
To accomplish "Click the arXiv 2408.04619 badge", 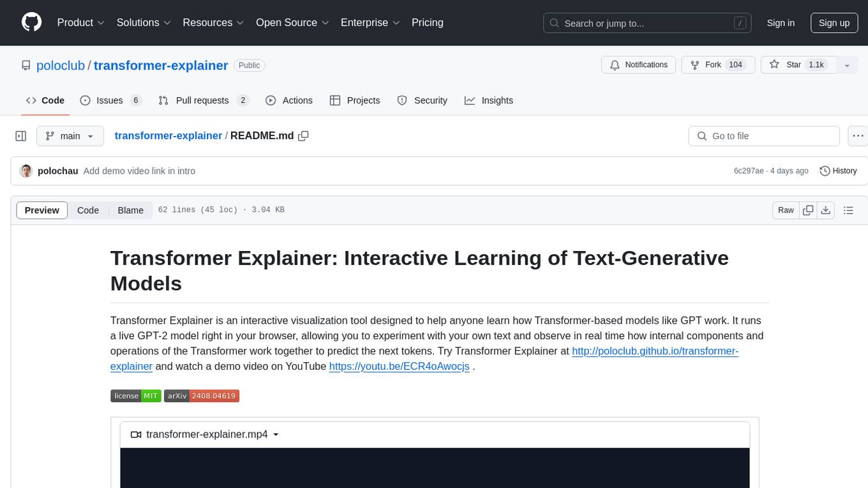I will tap(202, 396).
